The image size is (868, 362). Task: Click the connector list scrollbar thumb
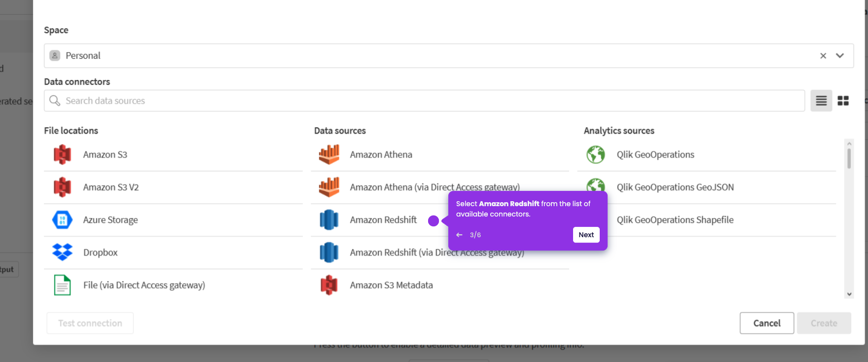(849, 159)
